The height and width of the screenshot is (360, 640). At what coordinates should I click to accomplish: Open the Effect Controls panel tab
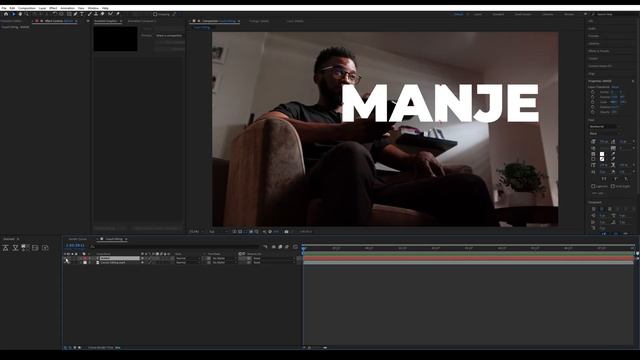tap(55, 21)
